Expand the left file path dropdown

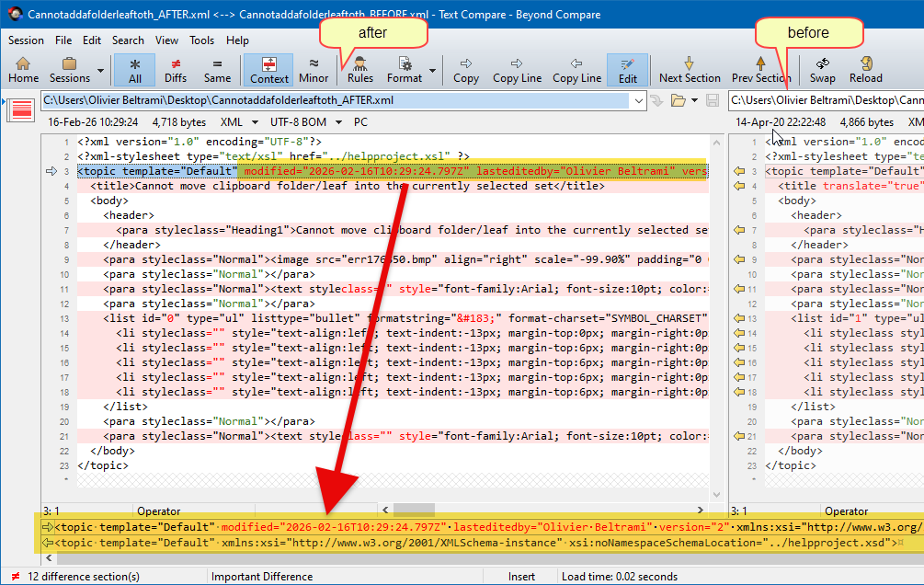coord(638,101)
